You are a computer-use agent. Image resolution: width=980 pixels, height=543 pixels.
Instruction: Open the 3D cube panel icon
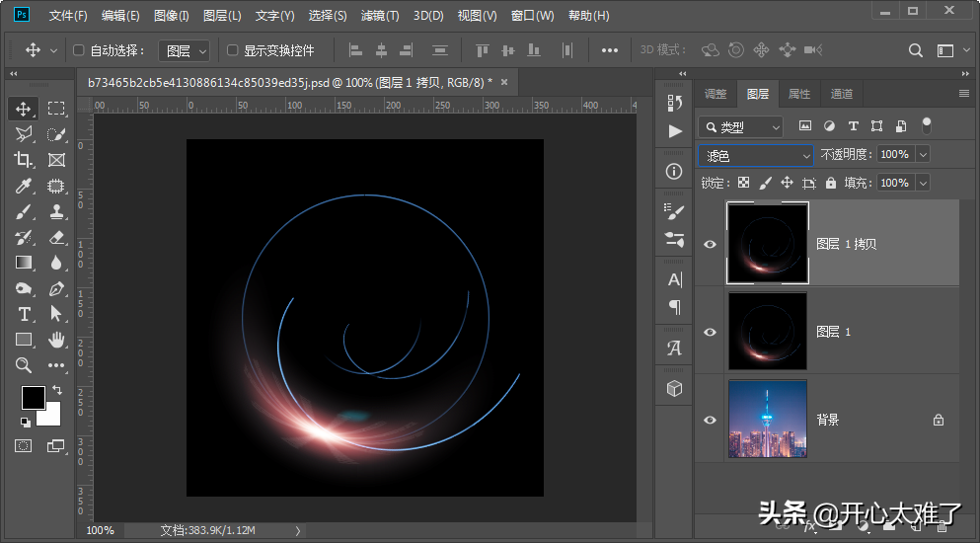pos(674,388)
